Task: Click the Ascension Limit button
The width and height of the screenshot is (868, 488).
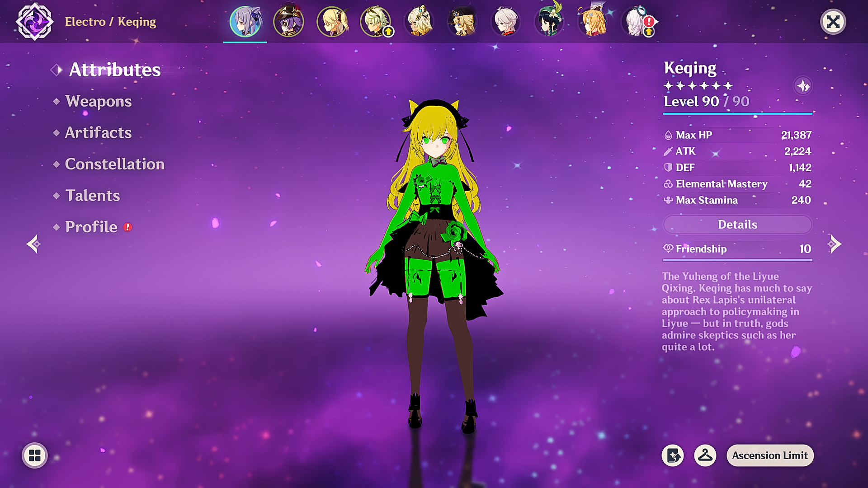Action: click(x=770, y=455)
